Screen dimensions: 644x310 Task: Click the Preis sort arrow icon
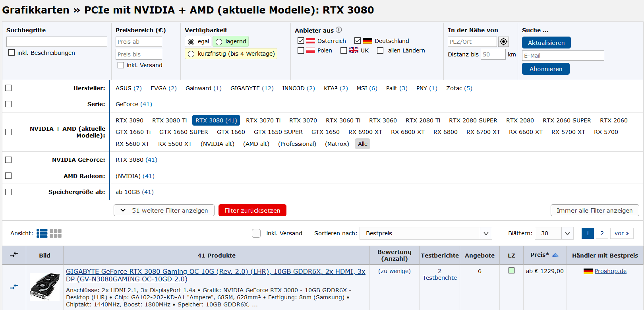tap(555, 255)
